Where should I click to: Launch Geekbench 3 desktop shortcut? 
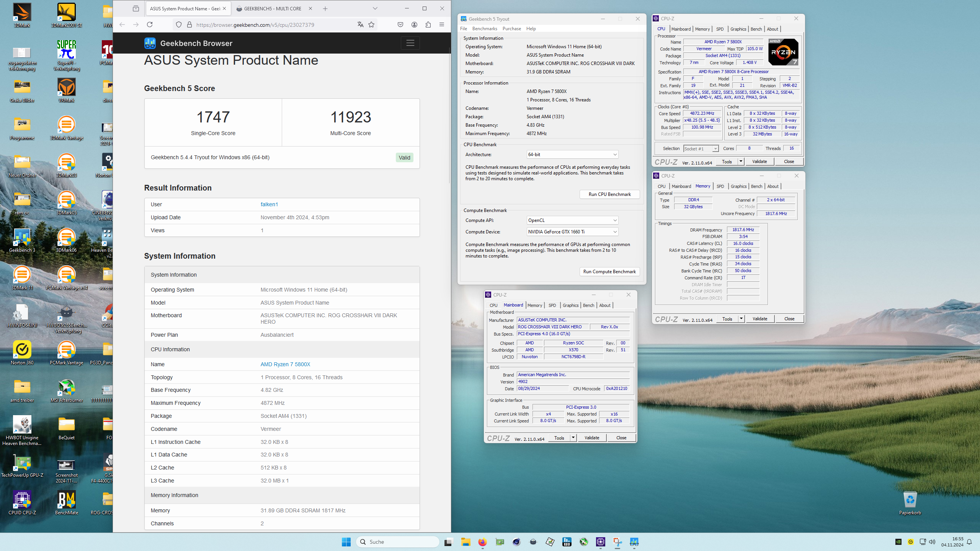22,240
